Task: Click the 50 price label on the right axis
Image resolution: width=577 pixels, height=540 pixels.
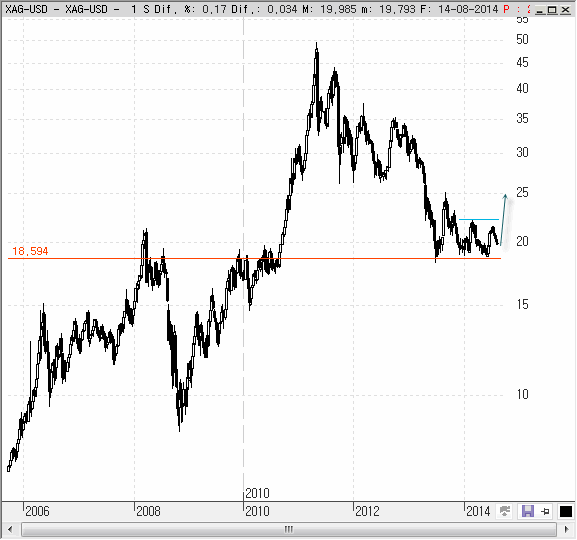Action: click(522, 39)
